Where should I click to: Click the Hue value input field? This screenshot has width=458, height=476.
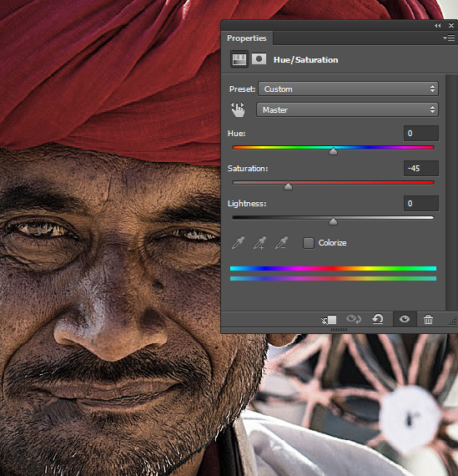(421, 134)
